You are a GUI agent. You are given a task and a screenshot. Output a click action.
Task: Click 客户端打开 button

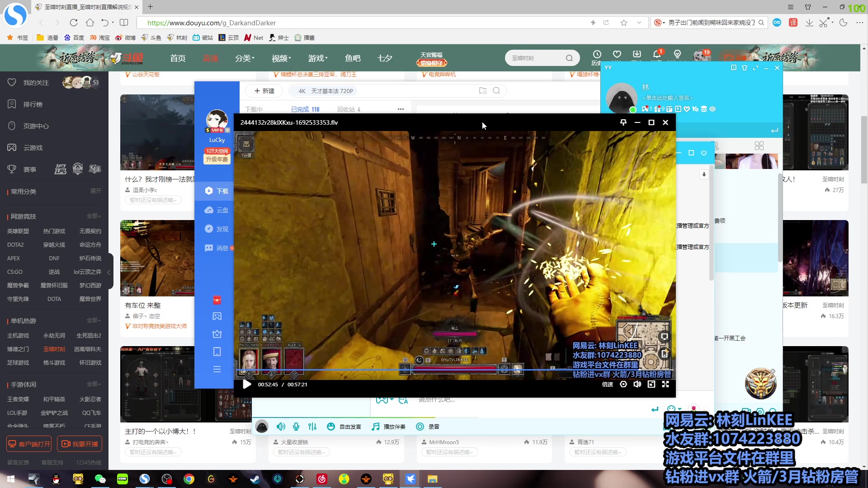tap(29, 444)
